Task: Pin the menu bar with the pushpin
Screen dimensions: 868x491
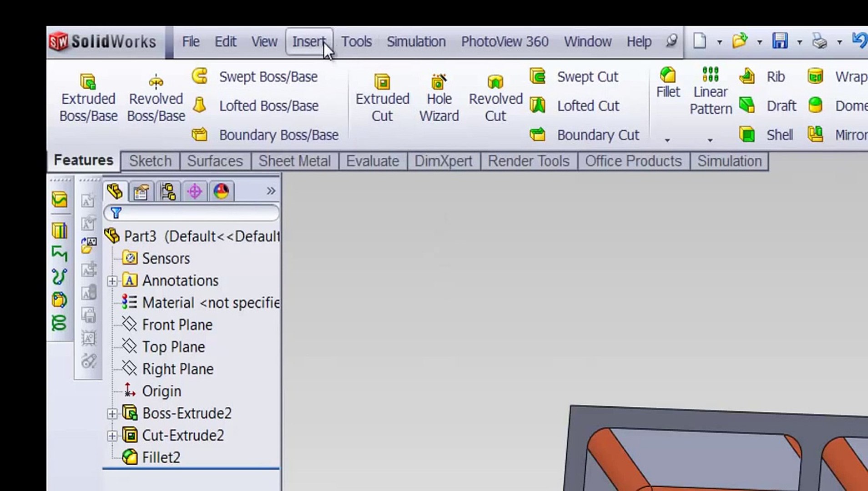Action: pos(671,41)
